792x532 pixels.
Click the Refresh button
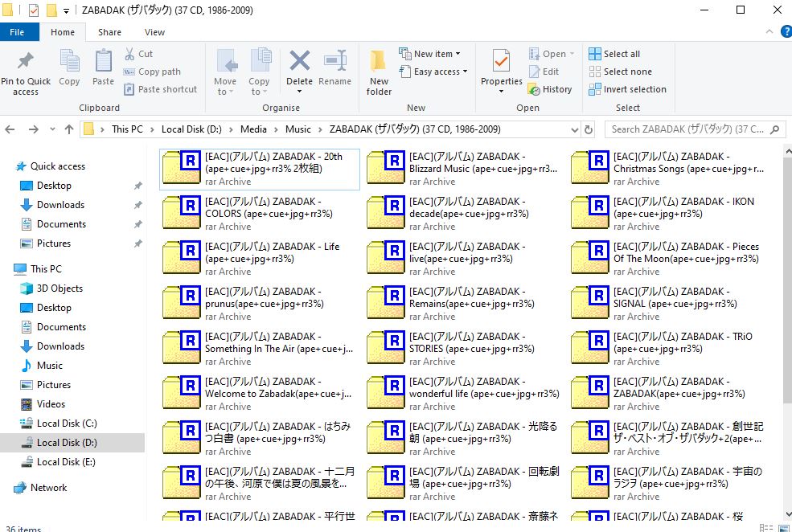[589, 129]
